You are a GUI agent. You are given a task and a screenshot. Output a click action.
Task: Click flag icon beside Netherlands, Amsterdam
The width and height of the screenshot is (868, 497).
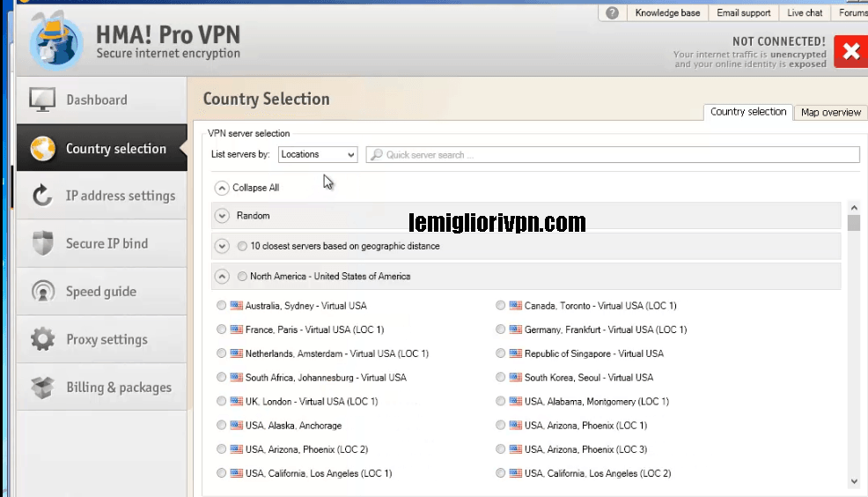click(237, 353)
